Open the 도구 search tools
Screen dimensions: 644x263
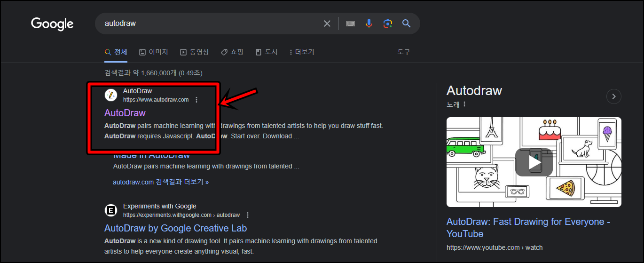tap(404, 52)
